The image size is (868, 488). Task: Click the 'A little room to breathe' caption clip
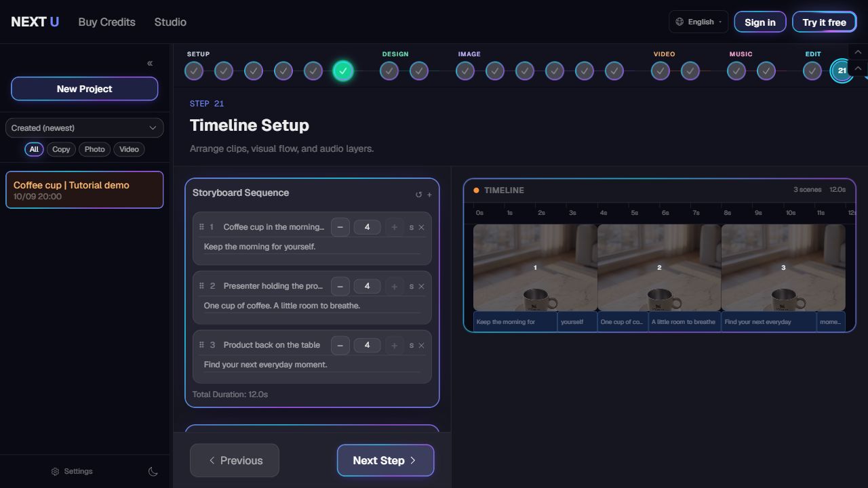tap(684, 322)
